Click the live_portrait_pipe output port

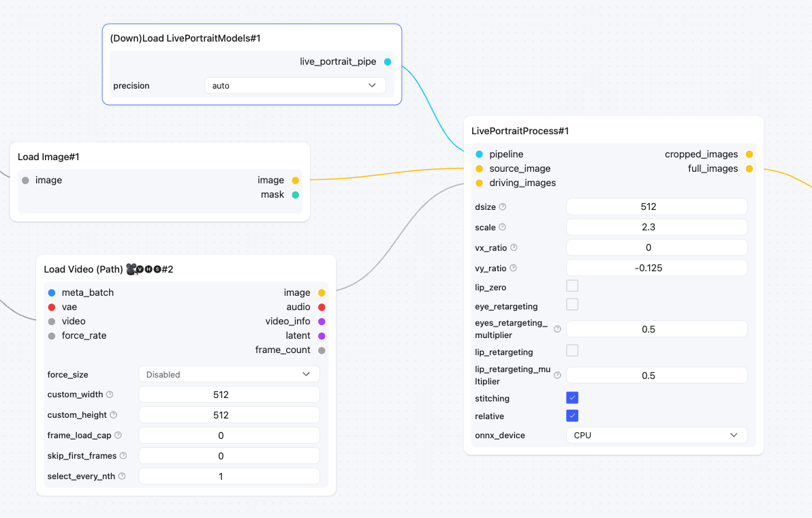click(x=388, y=62)
